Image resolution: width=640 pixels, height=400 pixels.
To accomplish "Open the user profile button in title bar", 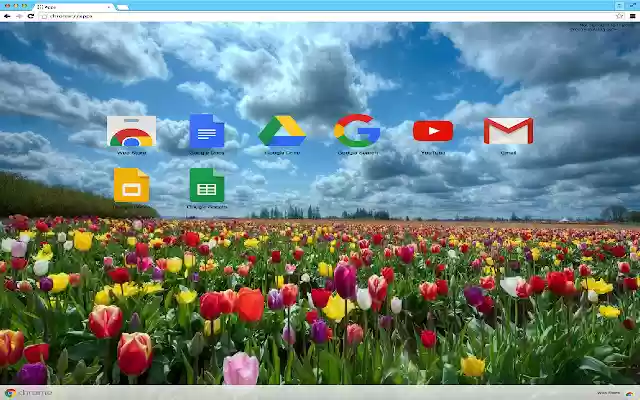I will click(x=619, y=5).
